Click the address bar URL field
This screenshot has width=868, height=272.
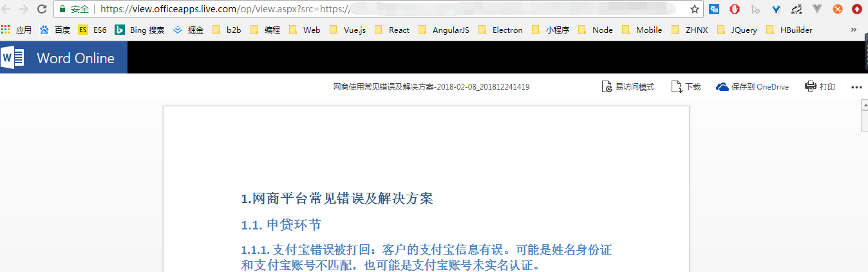click(x=386, y=9)
